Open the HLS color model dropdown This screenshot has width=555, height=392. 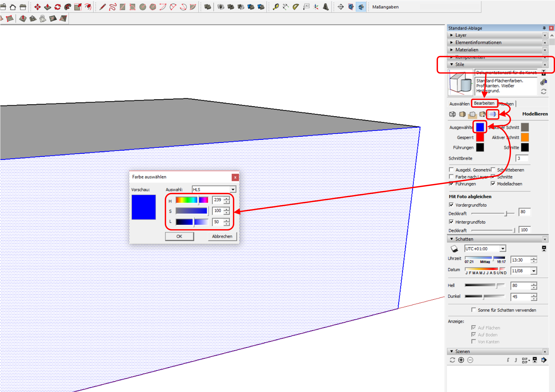click(x=233, y=189)
